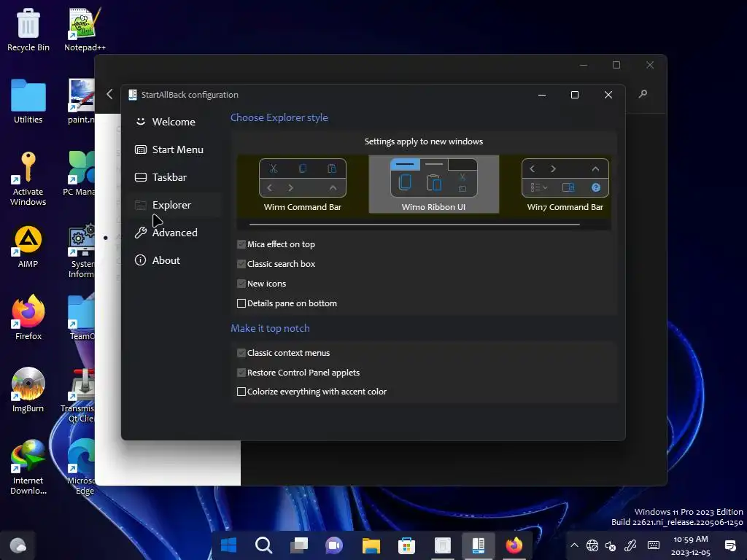Image resolution: width=747 pixels, height=560 pixels.
Task: Select the Explorer sidebar item
Action: tap(174, 205)
